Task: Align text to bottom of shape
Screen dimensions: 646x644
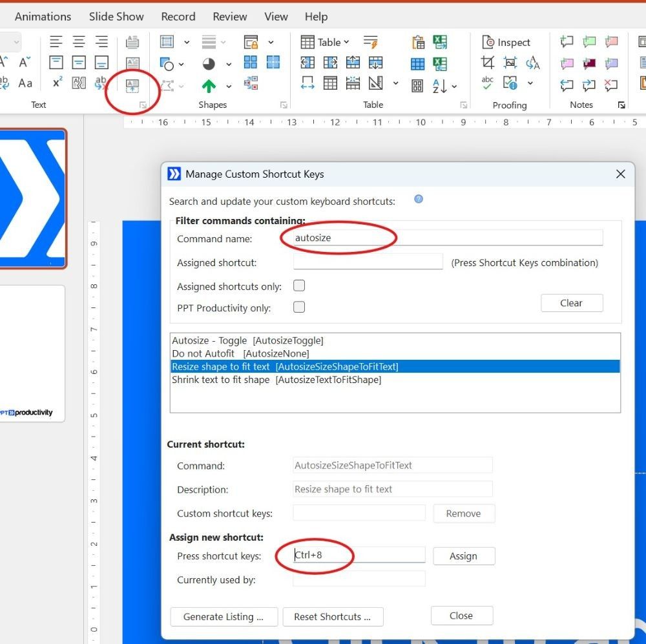Action: click(x=101, y=63)
